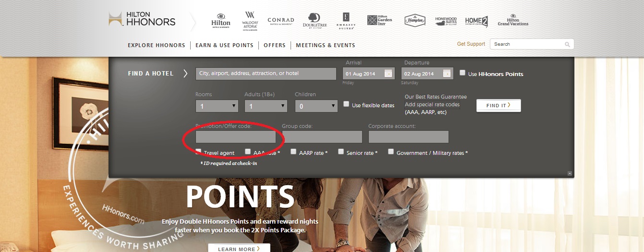The width and height of the screenshot is (644, 252).
Task: Open the Waldorf Astoria brand logo
Action: click(x=250, y=21)
